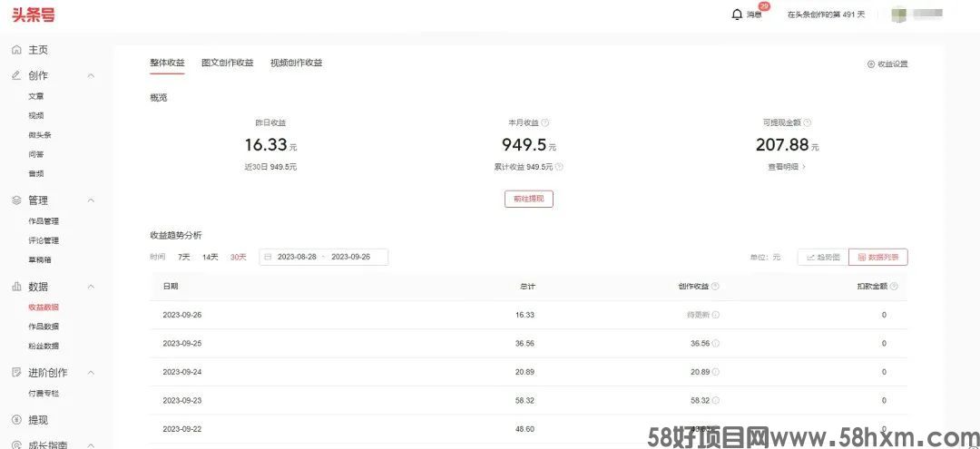Viewport: 980px width, 449px height.
Task: Click the 总计 column header
Action: [x=527, y=286]
